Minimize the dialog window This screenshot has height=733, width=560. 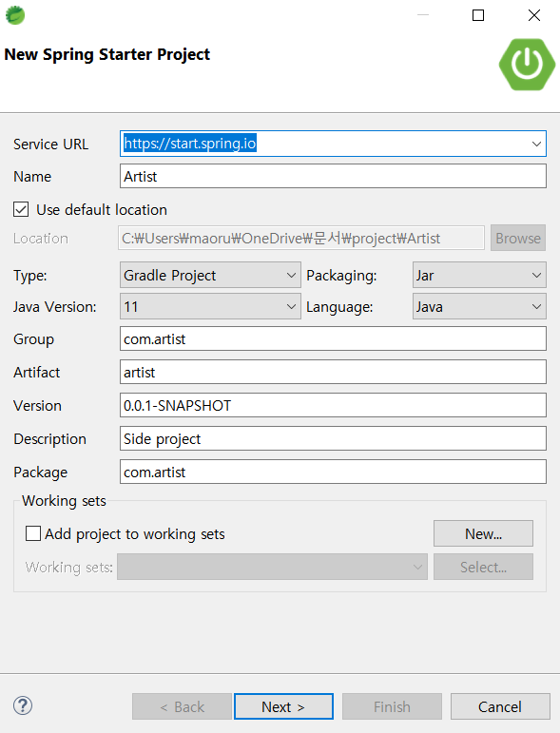click(x=423, y=15)
